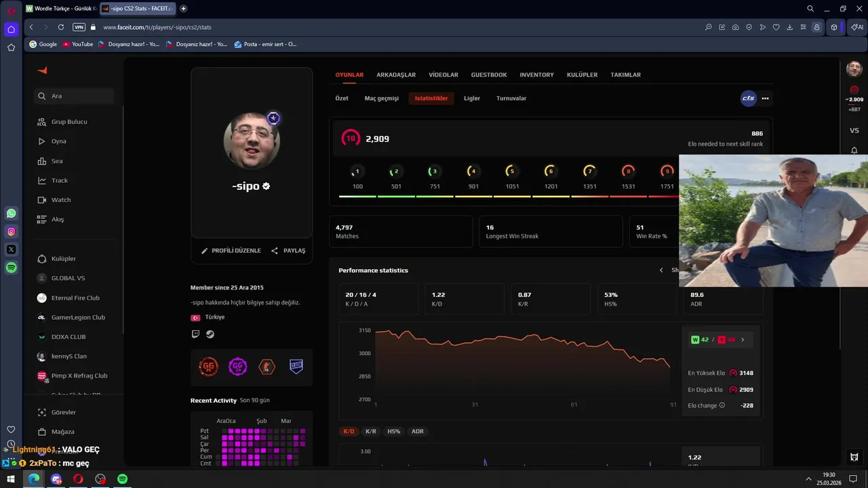Toggle the HS% chart filter
Viewport: 868px width, 488px height.
click(394, 431)
